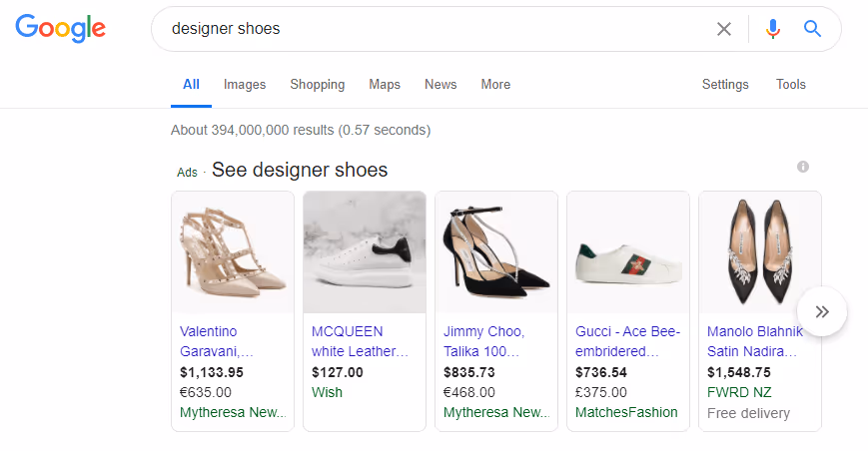Click the Google logo

[60, 28]
